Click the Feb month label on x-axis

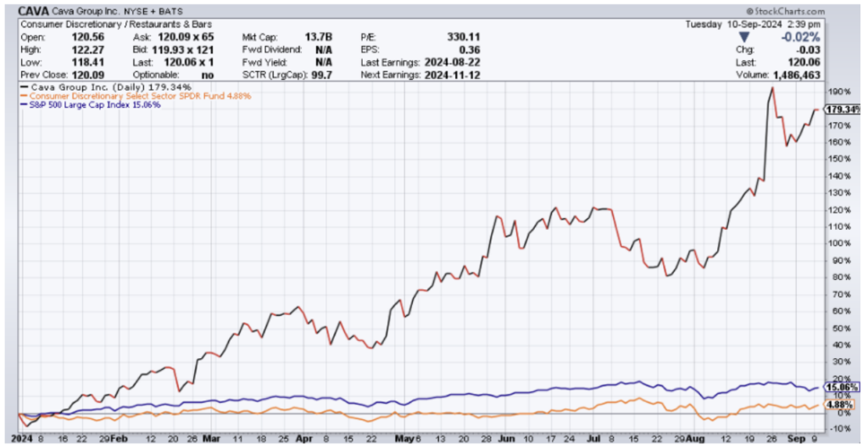point(118,439)
